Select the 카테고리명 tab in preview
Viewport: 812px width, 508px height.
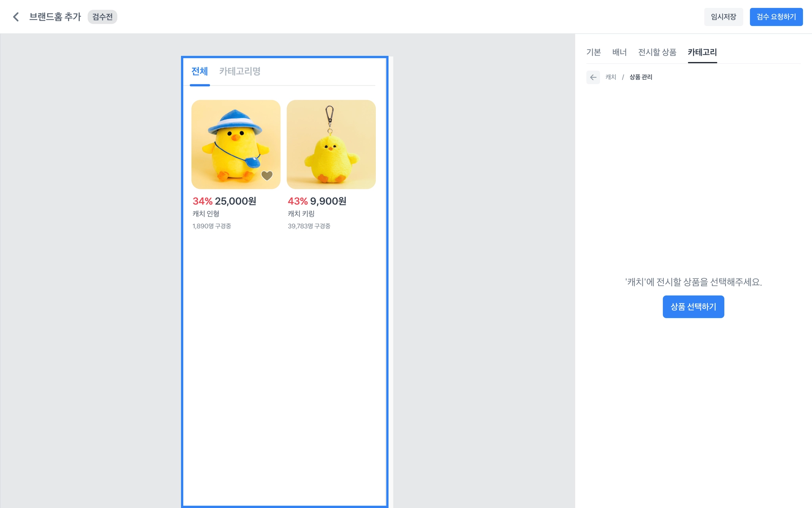click(x=239, y=71)
